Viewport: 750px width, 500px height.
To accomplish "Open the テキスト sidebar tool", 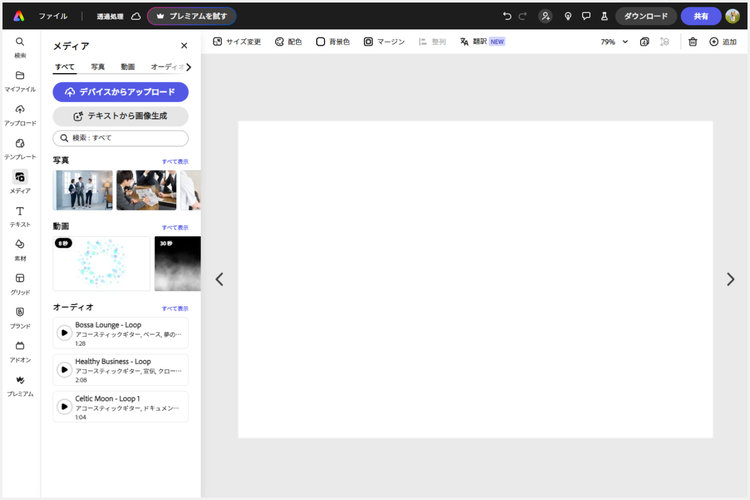I will coord(20,217).
